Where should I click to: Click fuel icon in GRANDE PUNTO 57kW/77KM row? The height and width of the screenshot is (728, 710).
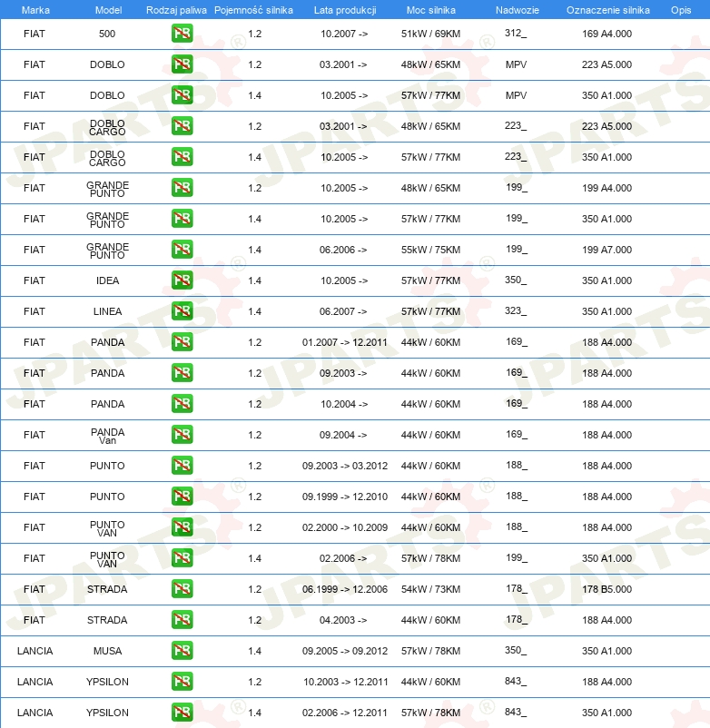182,219
